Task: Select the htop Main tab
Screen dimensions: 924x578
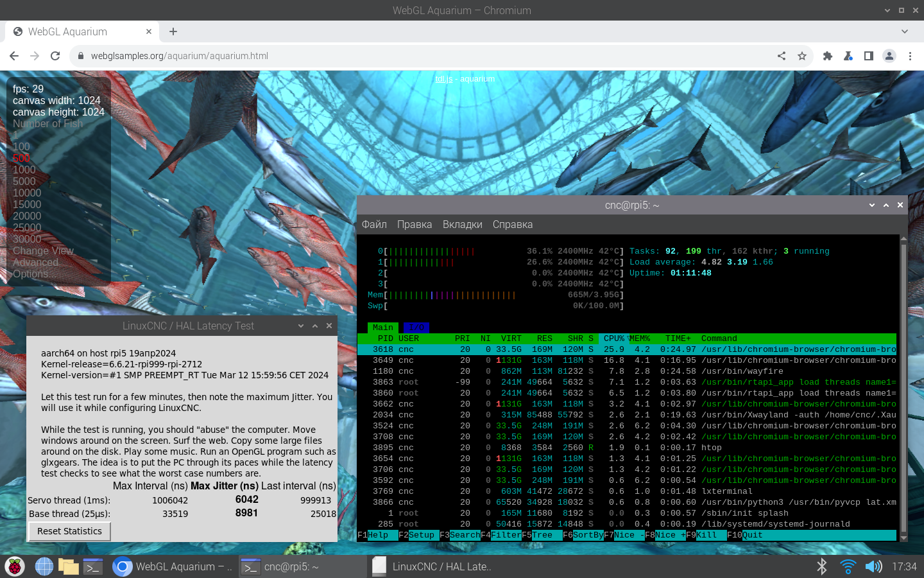Action: [383, 328]
